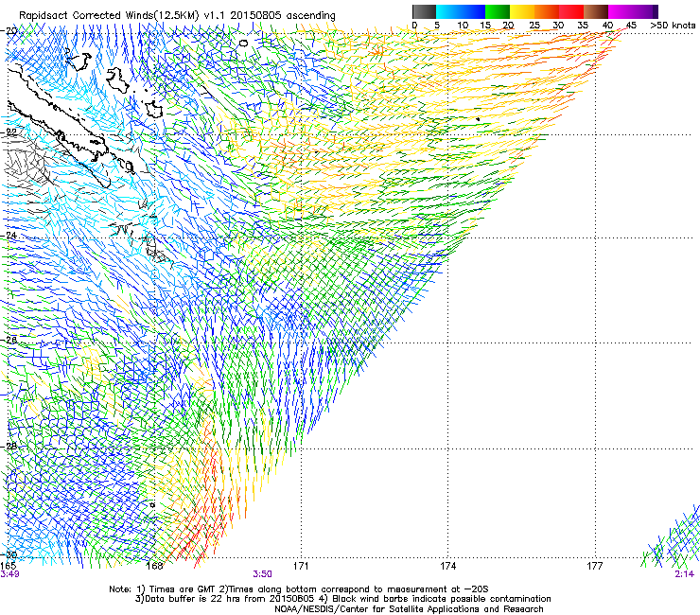The height and width of the screenshot is (615, 700).
Task: Click longitude label '168' on bottom axis
Action: [154, 566]
